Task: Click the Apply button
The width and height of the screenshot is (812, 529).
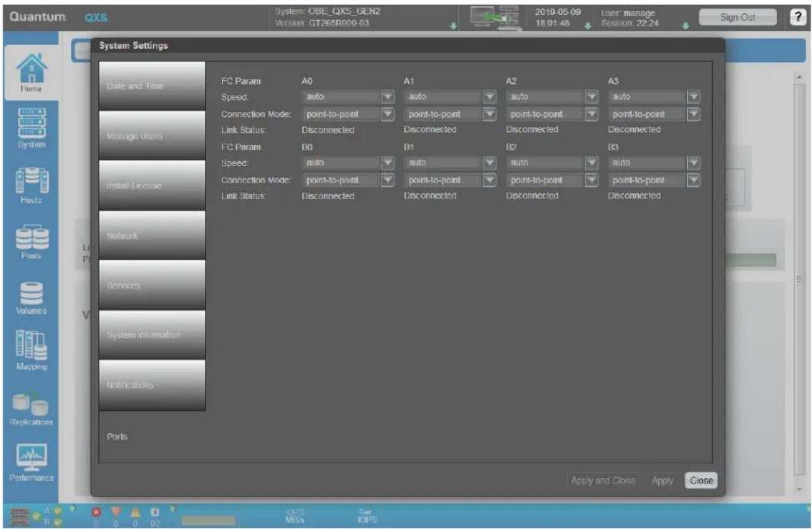Action: [662, 480]
